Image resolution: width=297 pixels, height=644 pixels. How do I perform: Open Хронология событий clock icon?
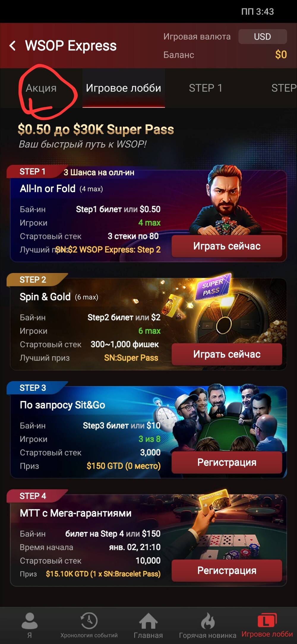(x=89, y=621)
